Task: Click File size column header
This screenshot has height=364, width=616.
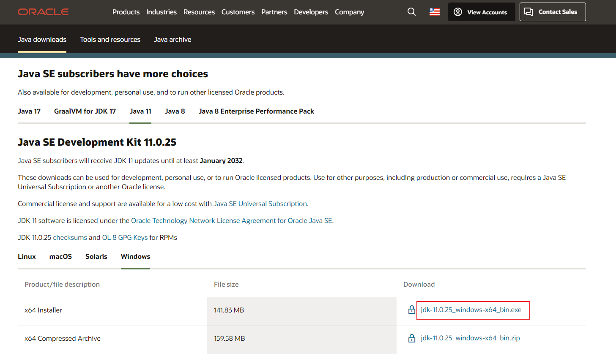Action: coord(226,284)
